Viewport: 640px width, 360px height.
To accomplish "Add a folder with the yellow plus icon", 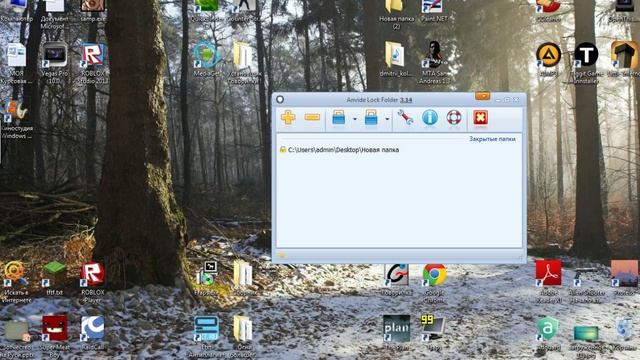I will (288, 118).
